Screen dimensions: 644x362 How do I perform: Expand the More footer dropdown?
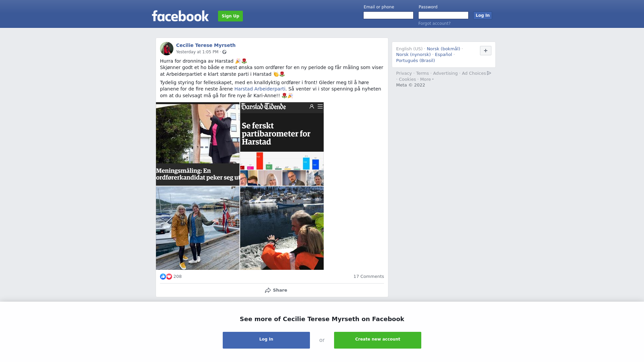tap(427, 79)
